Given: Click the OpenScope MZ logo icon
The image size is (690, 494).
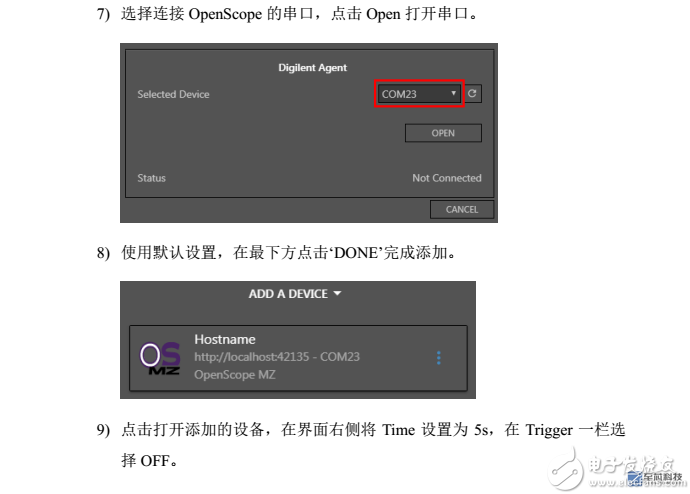Looking at the screenshot, I should coord(160,358).
